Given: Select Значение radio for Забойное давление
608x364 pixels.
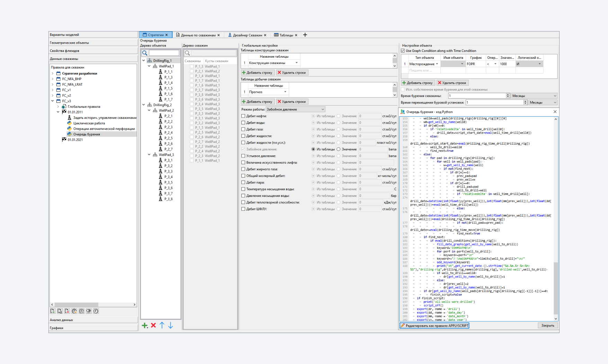Looking at the screenshot, I should pyautogui.click(x=339, y=149).
